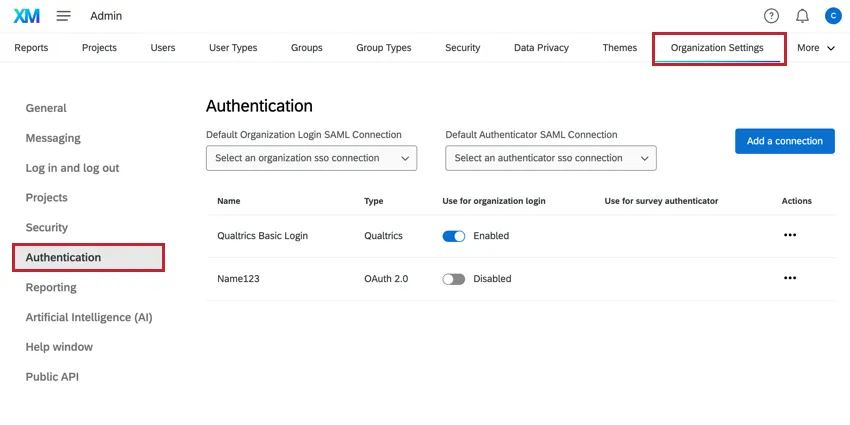Switch to the Users tab
Image resolution: width=850 pixels, height=425 pixels.
point(163,48)
